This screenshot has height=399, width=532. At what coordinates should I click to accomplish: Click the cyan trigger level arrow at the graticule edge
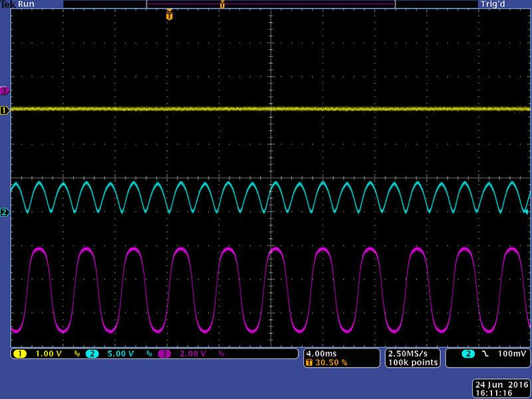[526, 212]
